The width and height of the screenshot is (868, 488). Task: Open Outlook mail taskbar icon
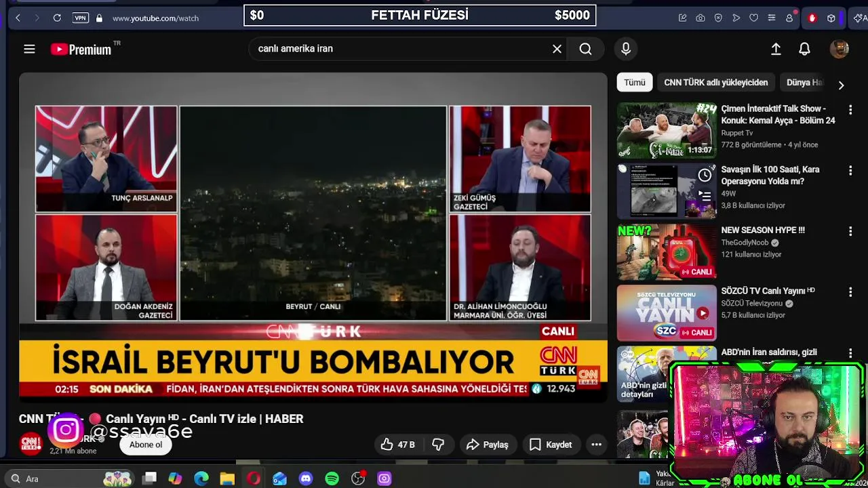(x=279, y=479)
